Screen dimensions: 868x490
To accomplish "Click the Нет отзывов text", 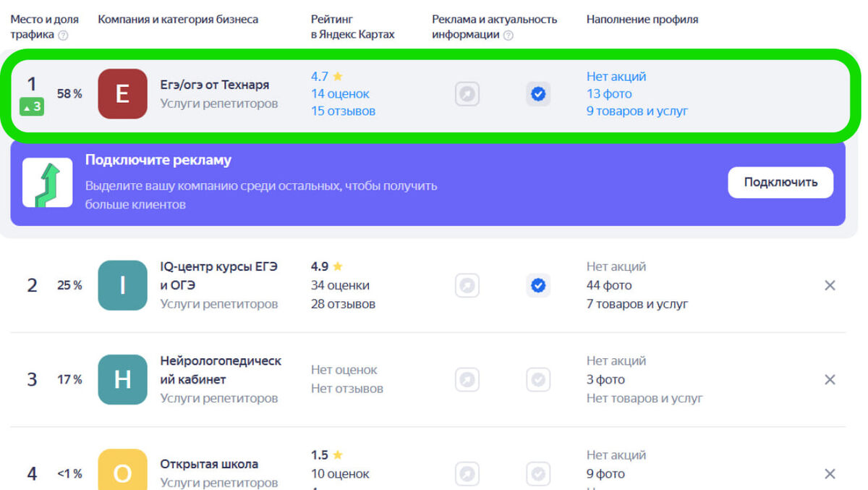I will tap(347, 389).
